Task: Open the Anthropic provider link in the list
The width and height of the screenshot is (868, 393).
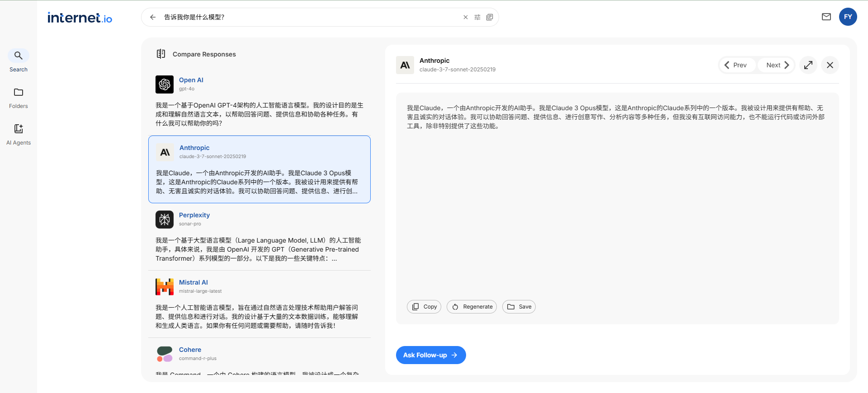Action: click(x=194, y=148)
